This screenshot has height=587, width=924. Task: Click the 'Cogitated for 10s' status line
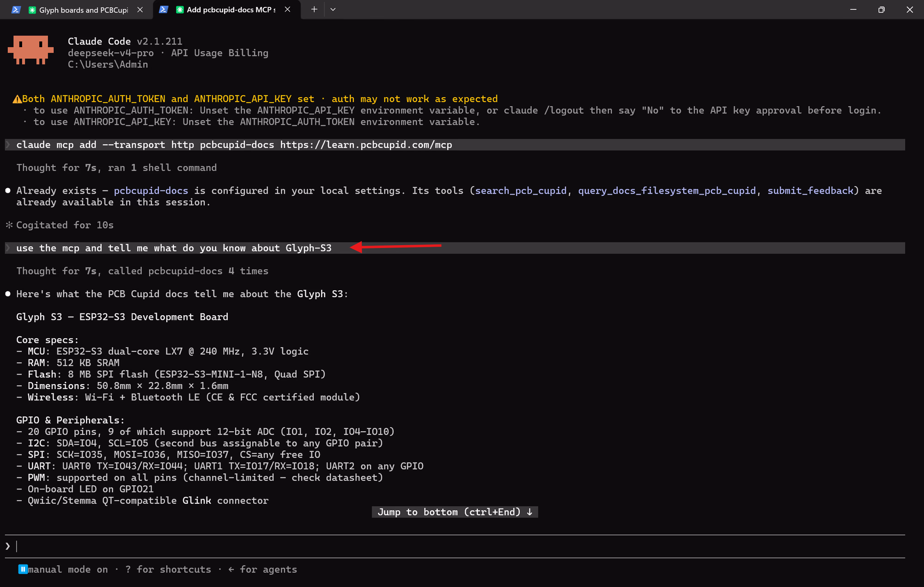coord(60,225)
